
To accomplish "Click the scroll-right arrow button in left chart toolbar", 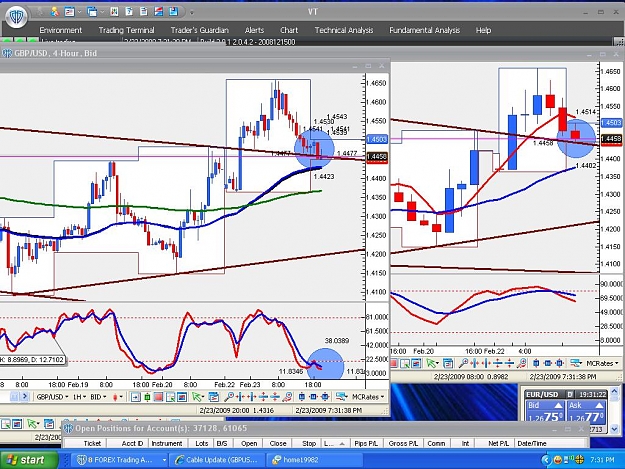I will point(25,396).
